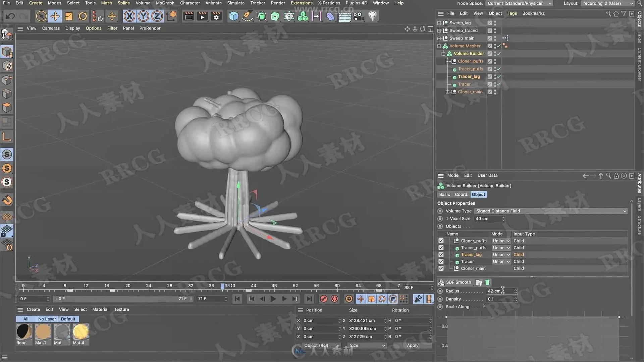Uncheck Tracer_lag in Objects list
The height and width of the screenshot is (362, 644).
pos(441,255)
